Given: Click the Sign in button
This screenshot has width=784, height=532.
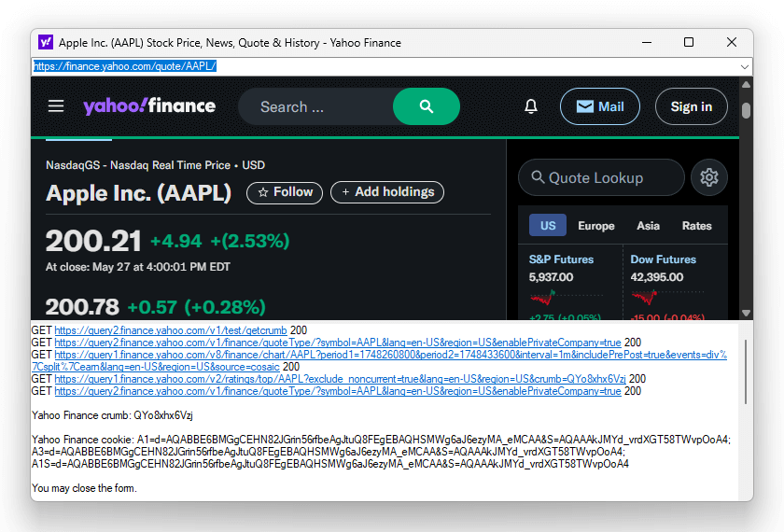Looking at the screenshot, I should [691, 106].
